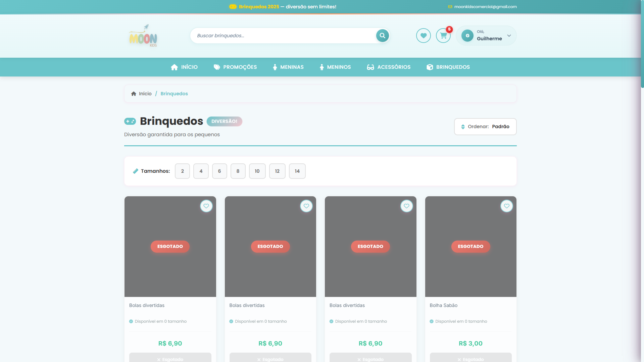Click the search magnifier icon
The width and height of the screenshot is (644, 362).
tap(382, 36)
